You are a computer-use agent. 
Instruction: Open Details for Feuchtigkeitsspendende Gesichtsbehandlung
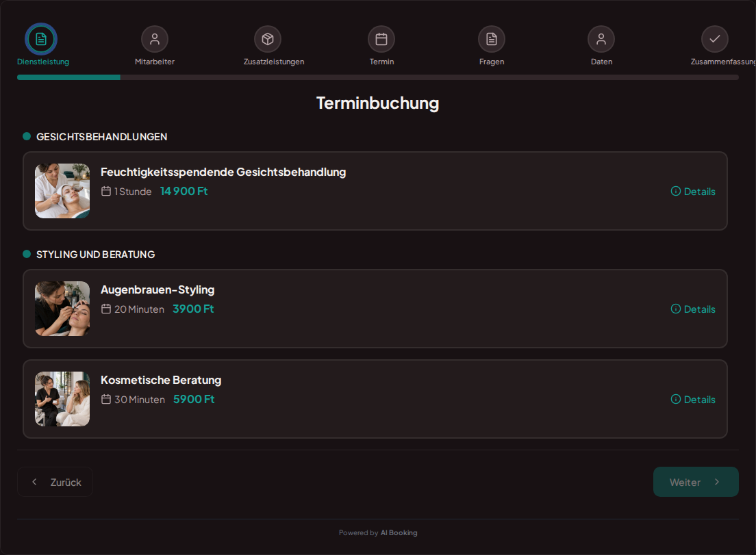(x=693, y=191)
